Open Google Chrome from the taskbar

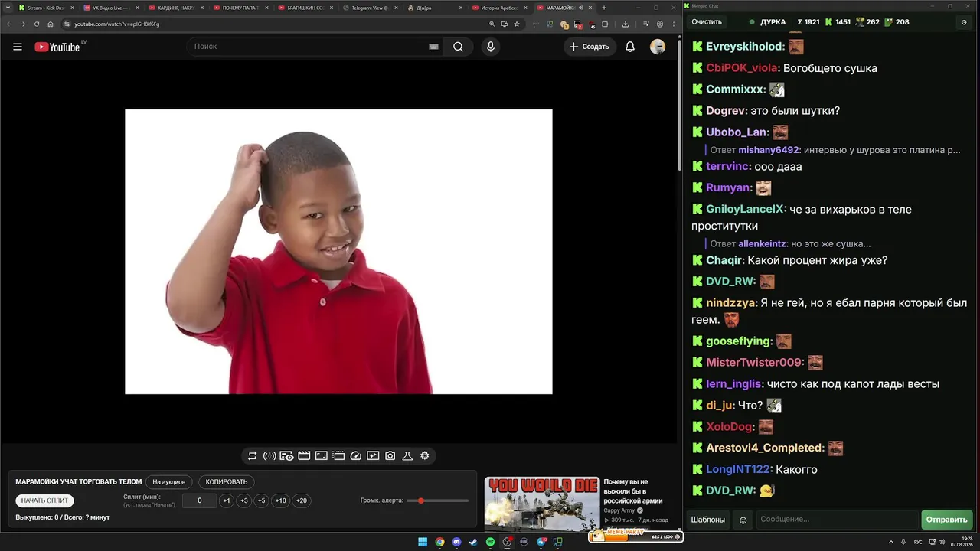pos(439,543)
